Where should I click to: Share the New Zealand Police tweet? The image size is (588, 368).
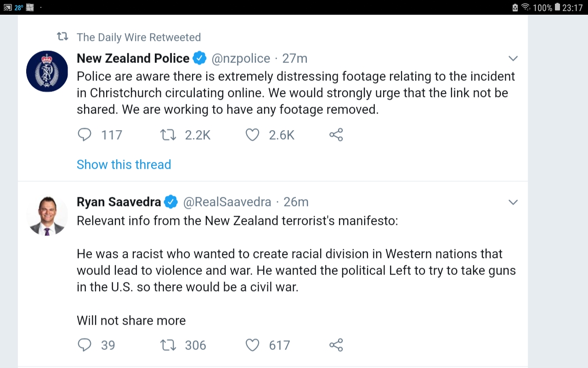point(336,135)
